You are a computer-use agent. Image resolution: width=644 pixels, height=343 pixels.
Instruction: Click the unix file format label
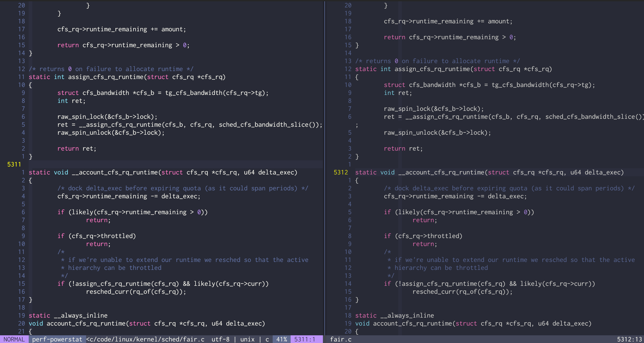247,339
